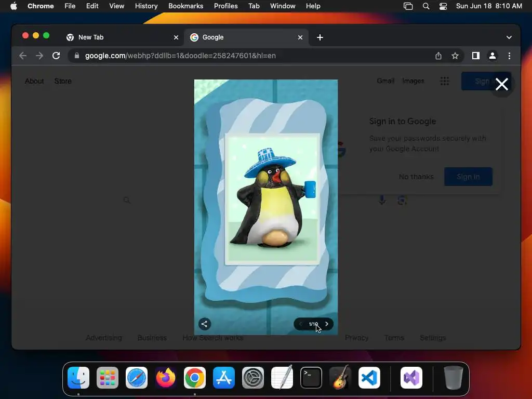Click Sign in inside the prompt
532x399 pixels.
[x=468, y=177]
